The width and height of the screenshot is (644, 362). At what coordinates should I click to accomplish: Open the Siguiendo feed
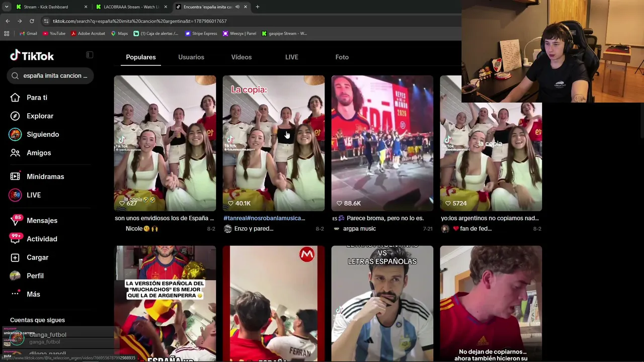click(x=35, y=134)
